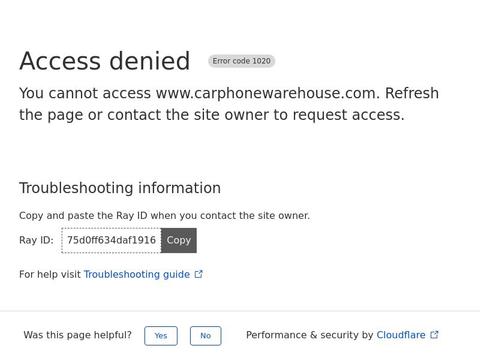Answer Yes to page helpful question

click(x=161, y=336)
